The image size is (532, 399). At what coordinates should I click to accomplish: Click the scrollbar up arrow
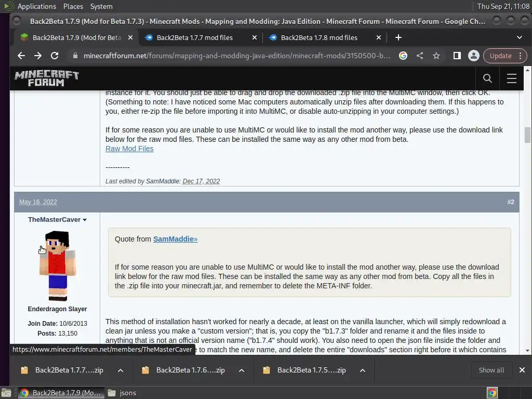[x=527, y=70]
